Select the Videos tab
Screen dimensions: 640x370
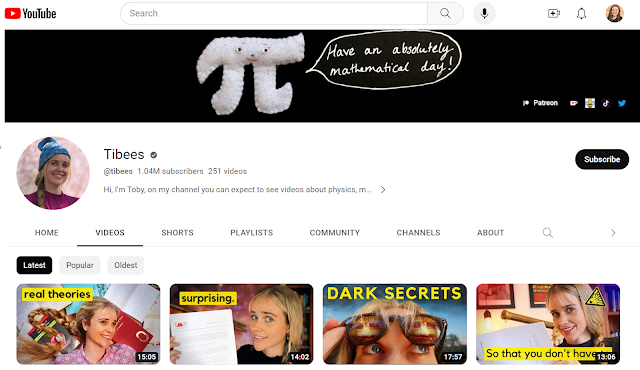(x=110, y=233)
